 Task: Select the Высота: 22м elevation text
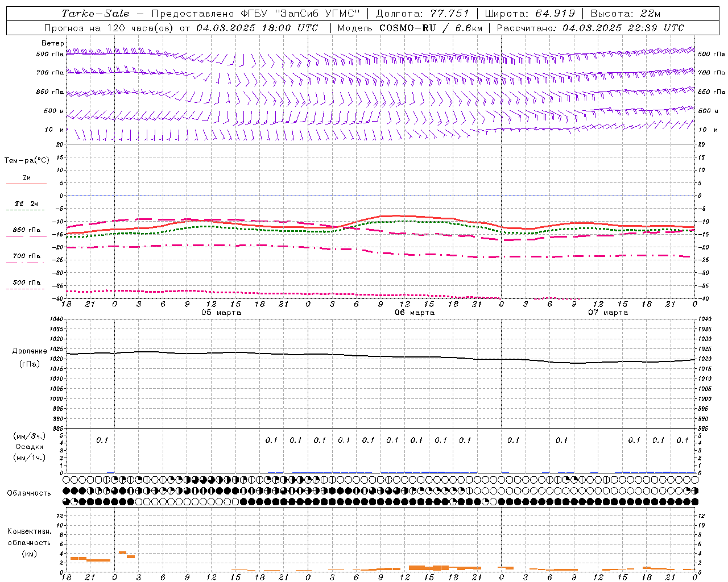(626, 14)
